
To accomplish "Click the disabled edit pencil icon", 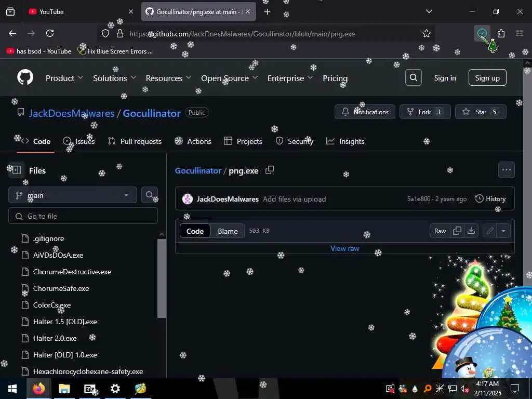I will 489,231.
